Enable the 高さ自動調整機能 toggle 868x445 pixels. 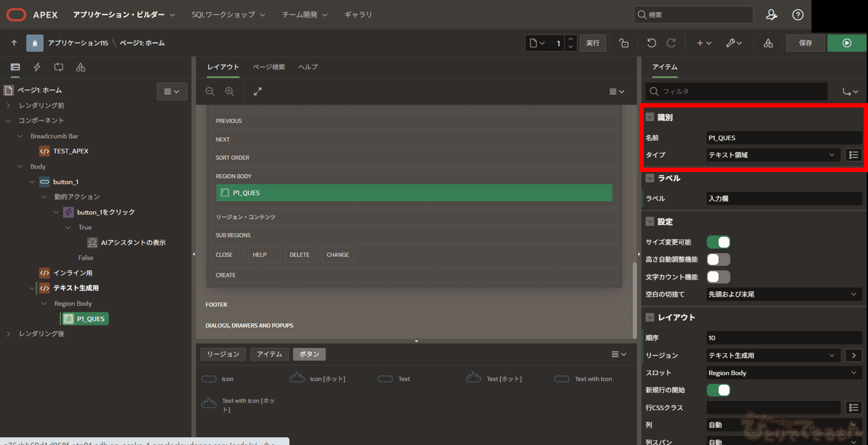click(x=718, y=260)
